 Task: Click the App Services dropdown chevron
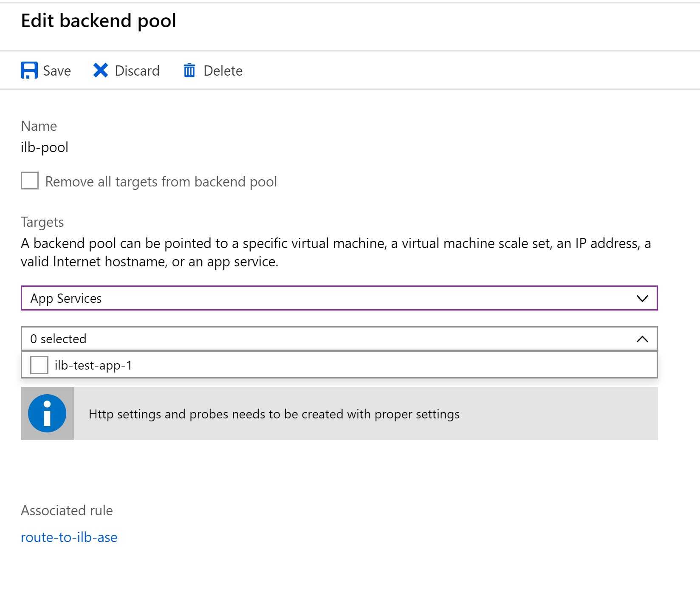click(x=642, y=299)
